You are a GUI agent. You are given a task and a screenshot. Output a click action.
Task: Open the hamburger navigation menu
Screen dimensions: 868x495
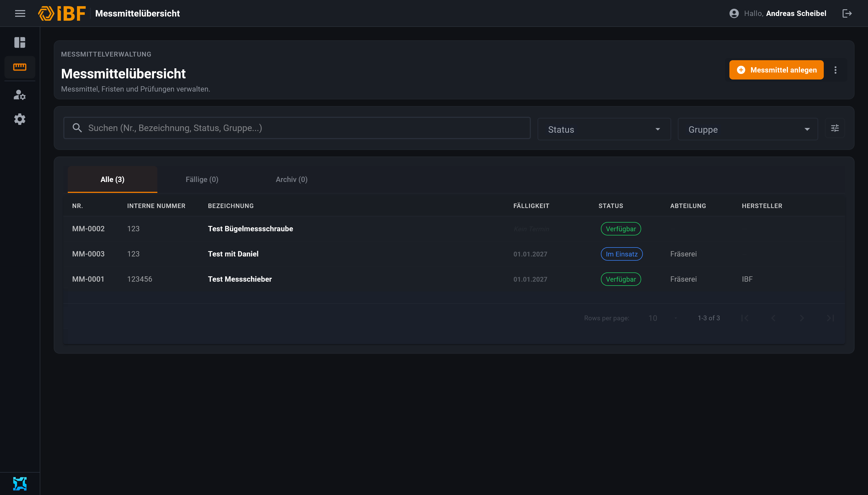20,13
